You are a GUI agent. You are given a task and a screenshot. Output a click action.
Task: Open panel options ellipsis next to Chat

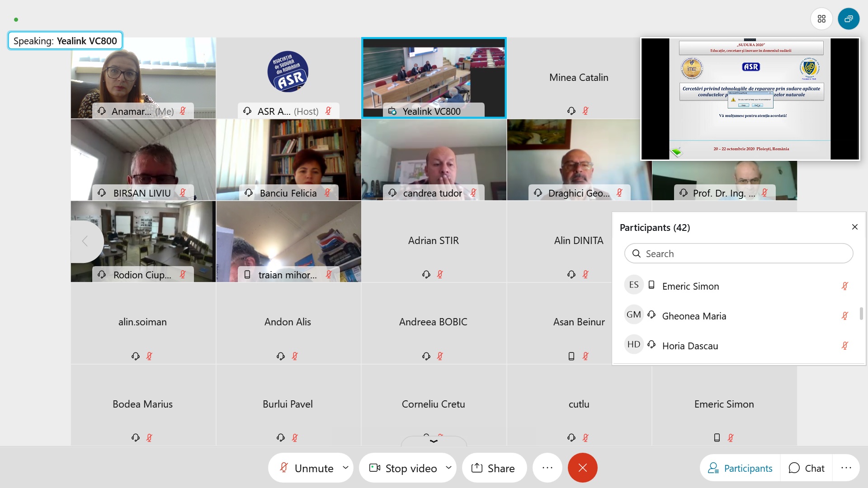click(846, 468)
